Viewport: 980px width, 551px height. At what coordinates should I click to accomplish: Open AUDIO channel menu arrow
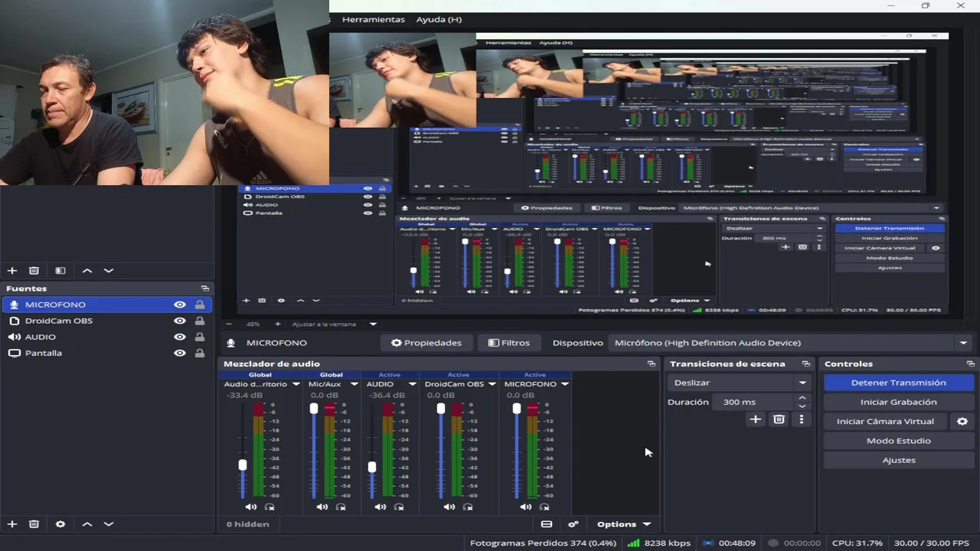(413, 384)
